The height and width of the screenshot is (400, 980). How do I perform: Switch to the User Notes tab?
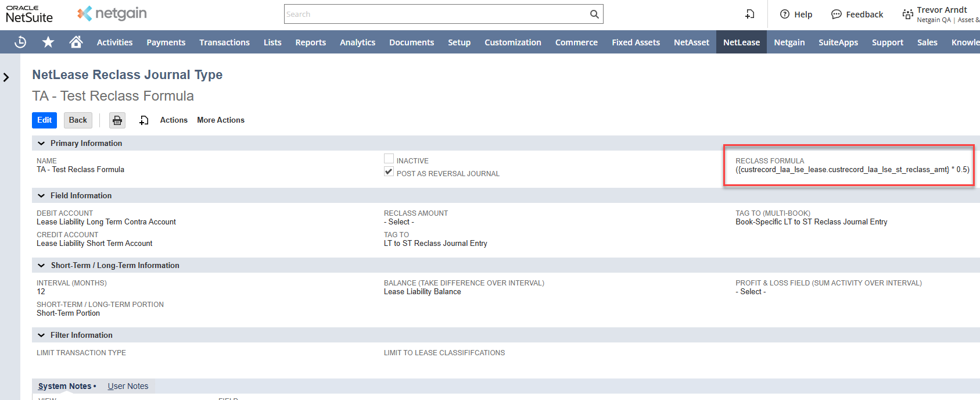pos(128,386)
